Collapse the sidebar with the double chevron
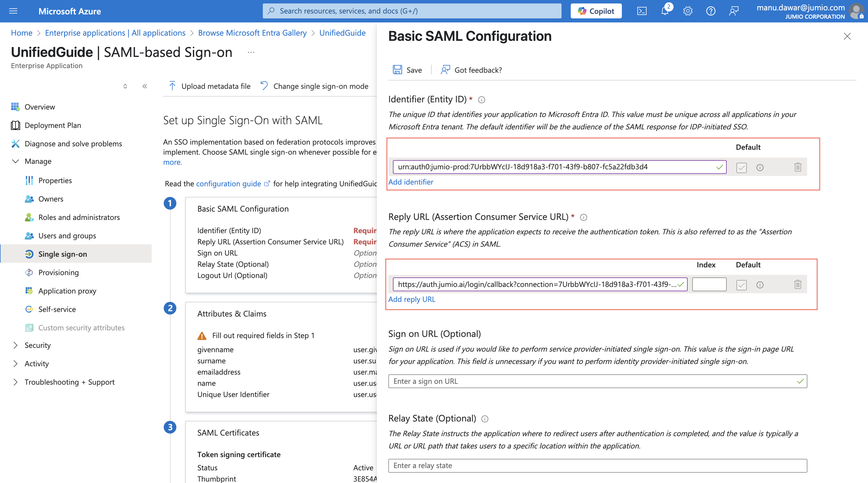This screenshot has width=868, height=483. [x=144, y=86]
